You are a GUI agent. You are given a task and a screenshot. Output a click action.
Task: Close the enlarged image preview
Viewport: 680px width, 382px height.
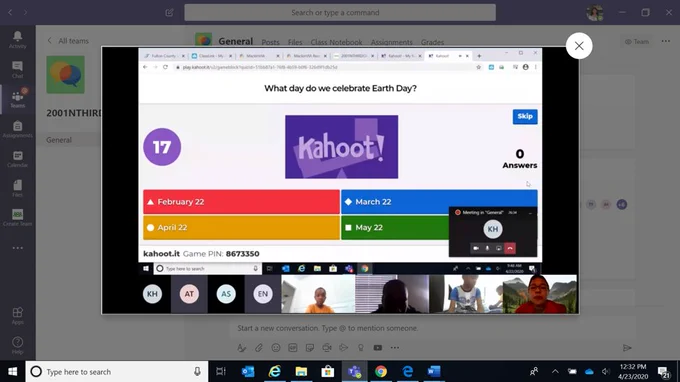(x=579, y=46)
